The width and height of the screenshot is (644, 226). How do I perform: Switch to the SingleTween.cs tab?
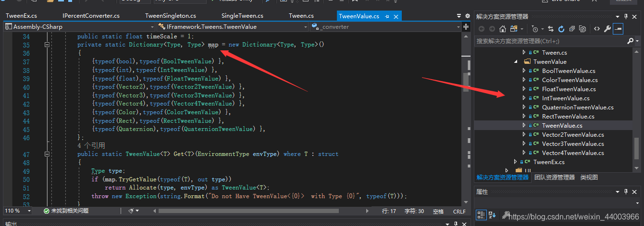pyautogui.click(x=242, y=16)
